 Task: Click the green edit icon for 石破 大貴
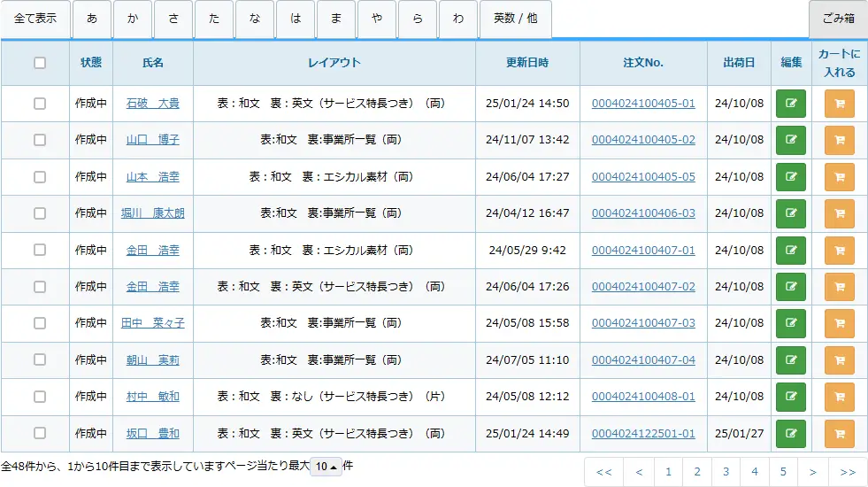click(790, 104)
